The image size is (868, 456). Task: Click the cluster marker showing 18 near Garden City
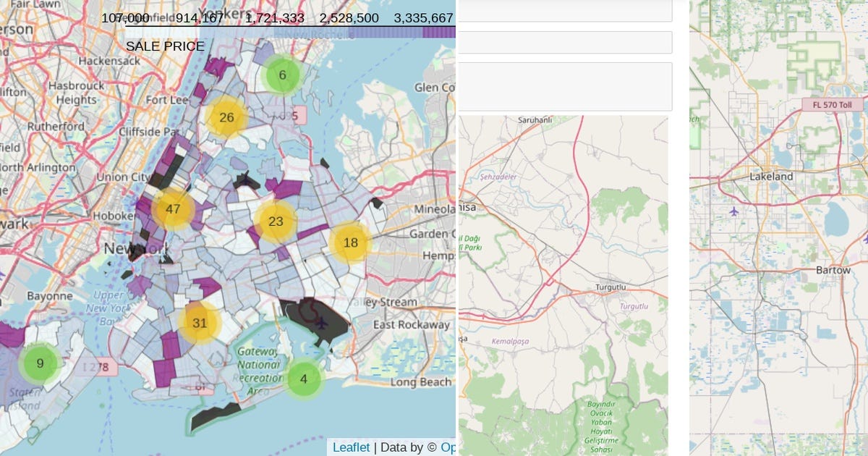pyautogui.click(x=351, y=242)
